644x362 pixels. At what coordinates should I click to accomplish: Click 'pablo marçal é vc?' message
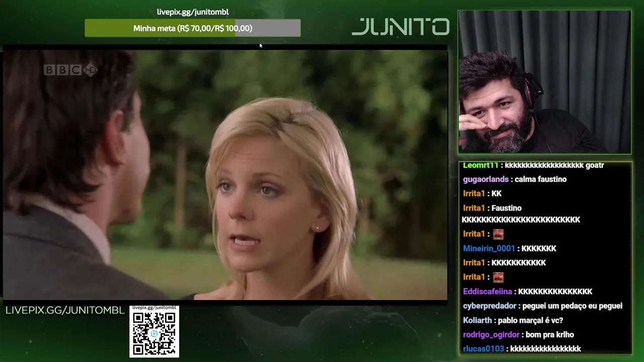pos(530,320)
